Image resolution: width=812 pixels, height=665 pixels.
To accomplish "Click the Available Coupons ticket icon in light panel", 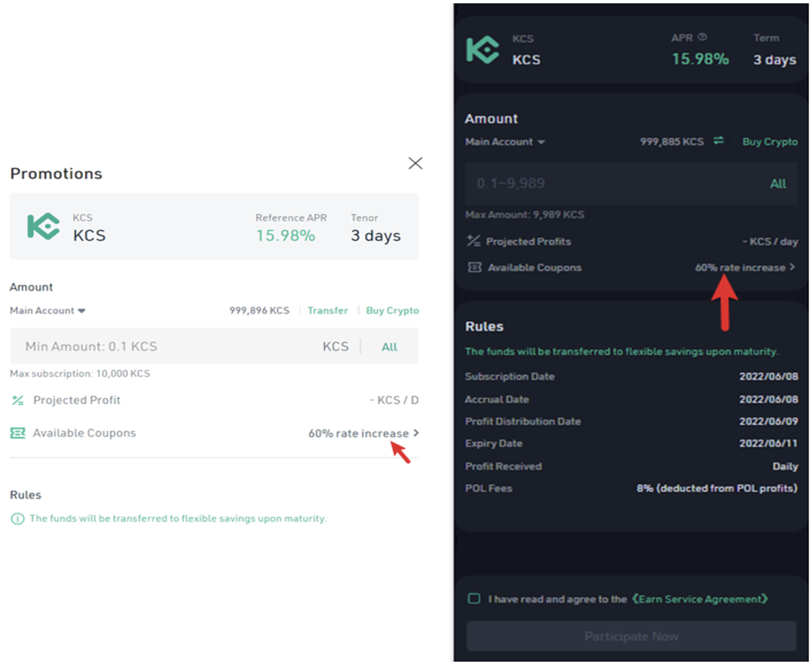I will (18, 433).
